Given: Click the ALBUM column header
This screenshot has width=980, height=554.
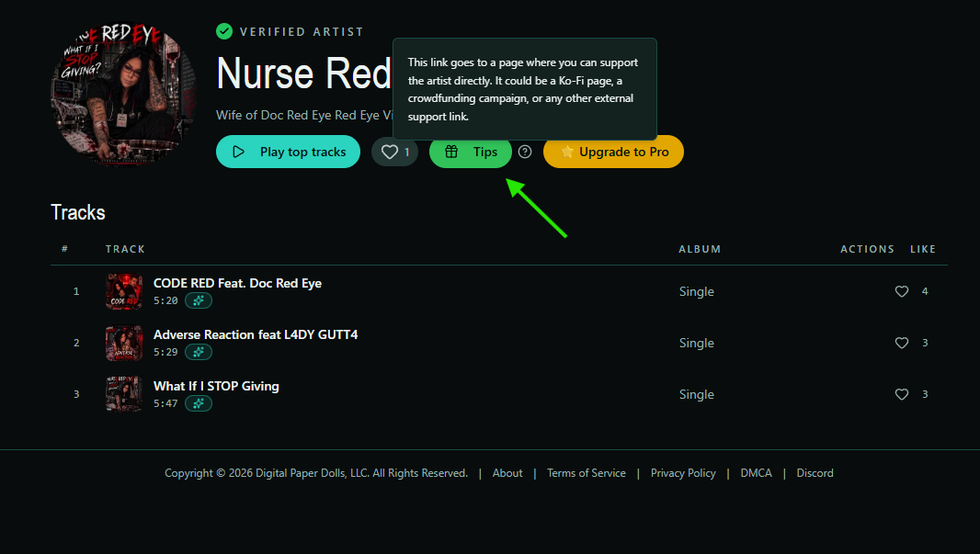Looking at the screenshot, I should pyautogui.click(x=700, y=249).
